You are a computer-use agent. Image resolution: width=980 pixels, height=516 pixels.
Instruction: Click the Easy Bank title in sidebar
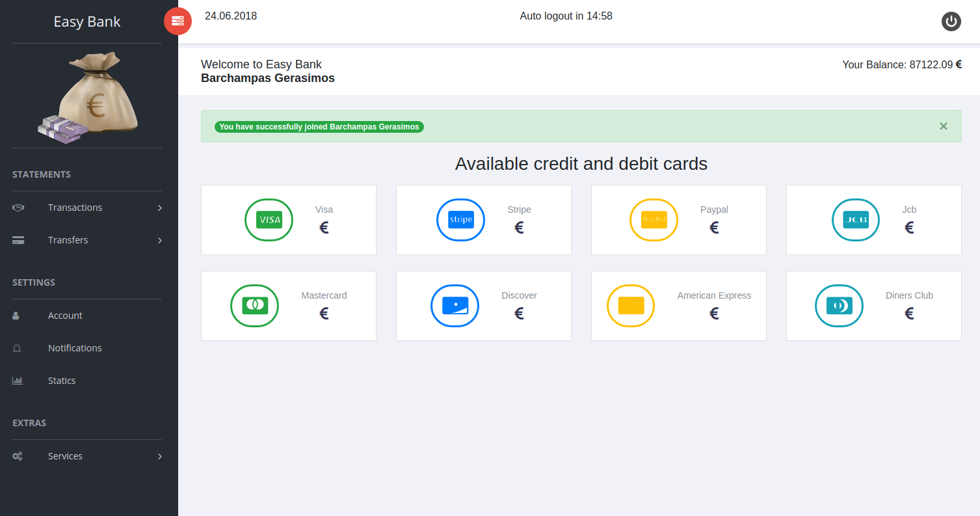[87, 21]
